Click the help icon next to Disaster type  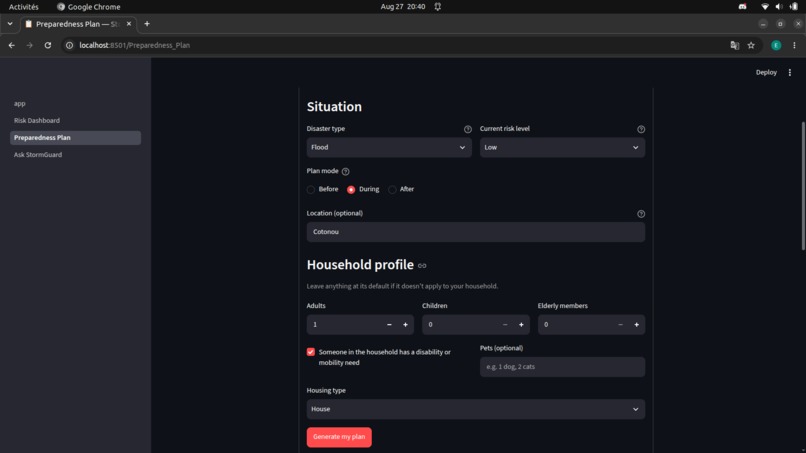(467, 129)
